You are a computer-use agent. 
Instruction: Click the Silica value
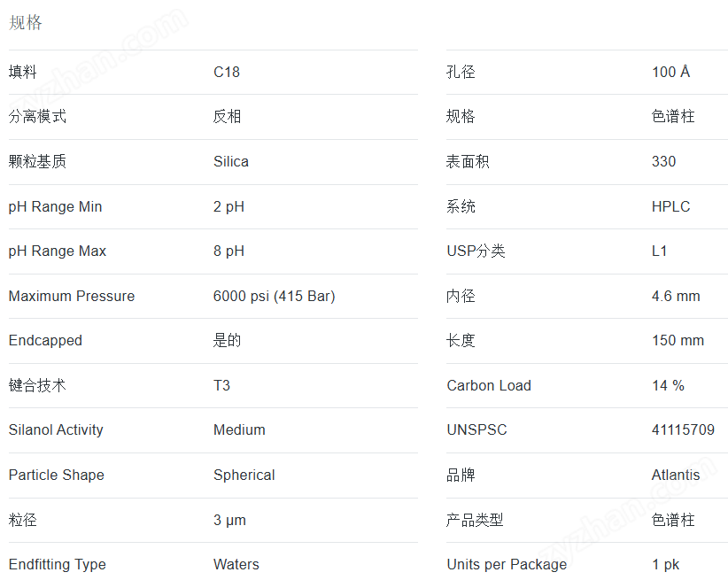(x=231, y=161)
